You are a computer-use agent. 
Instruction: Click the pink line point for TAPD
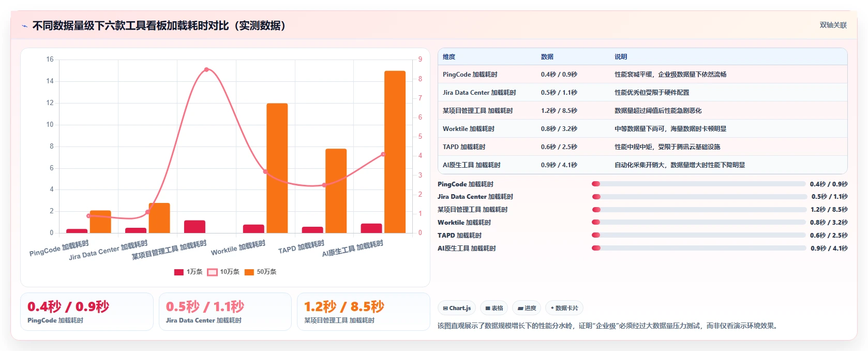pyautogui.click(x=324, y=185)
